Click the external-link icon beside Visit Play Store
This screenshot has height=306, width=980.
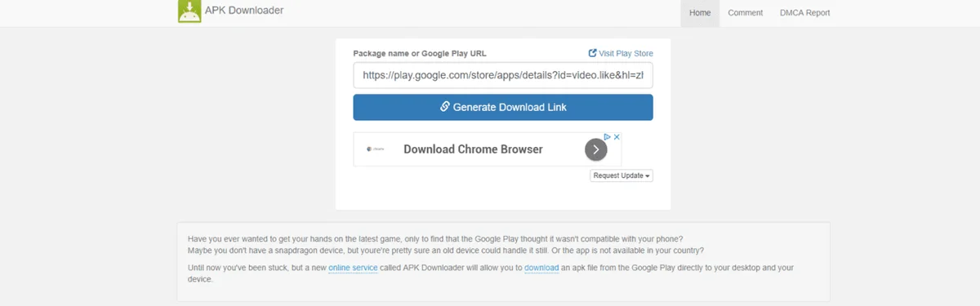click(593, 53)
